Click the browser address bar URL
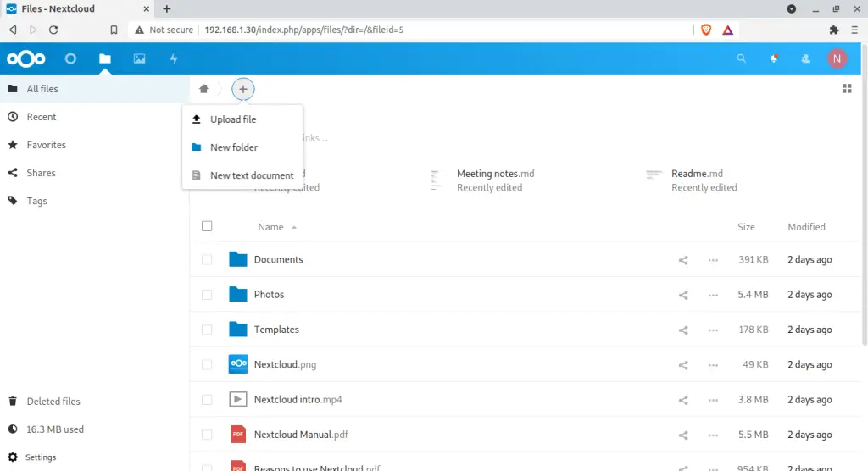This screenshot has width=868, height=471. [x=304, y=30]
